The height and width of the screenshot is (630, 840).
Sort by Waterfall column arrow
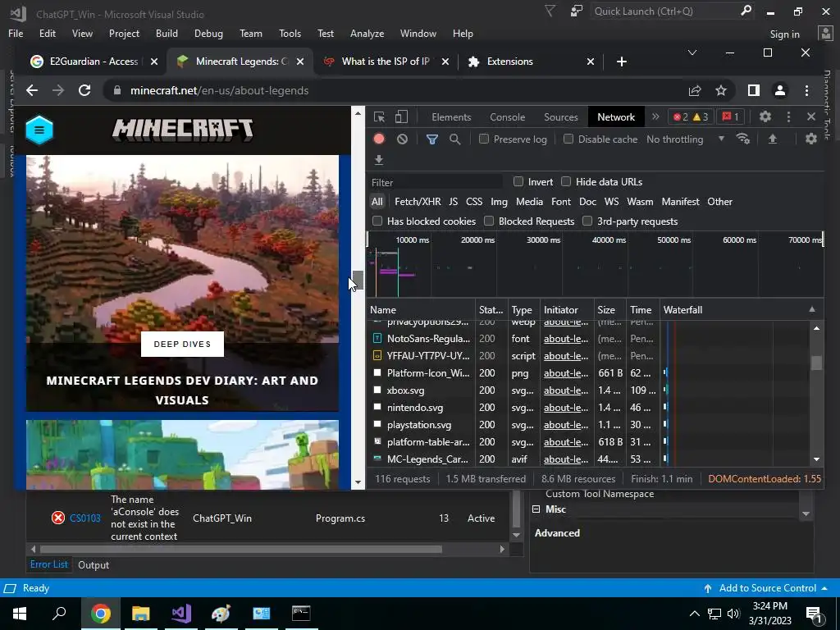pyautogui.click(x=812, y=309)
